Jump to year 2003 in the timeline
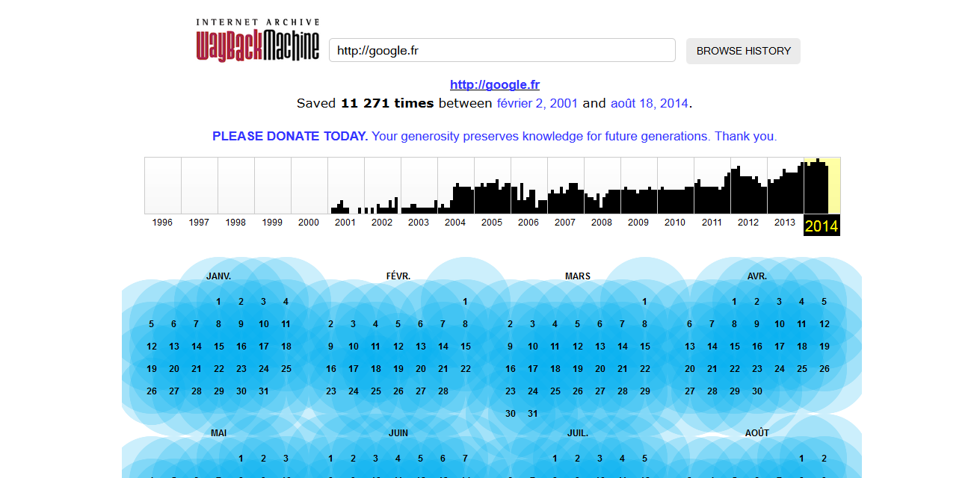Image resolution: width=980 pixels, height=478 pixels. coord(419,222)
